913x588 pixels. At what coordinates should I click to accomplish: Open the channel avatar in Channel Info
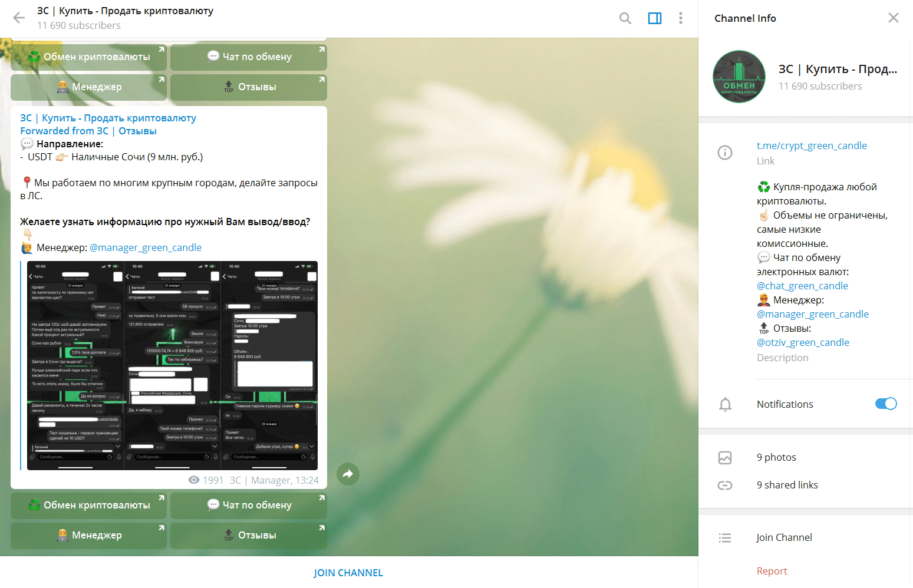739,77
